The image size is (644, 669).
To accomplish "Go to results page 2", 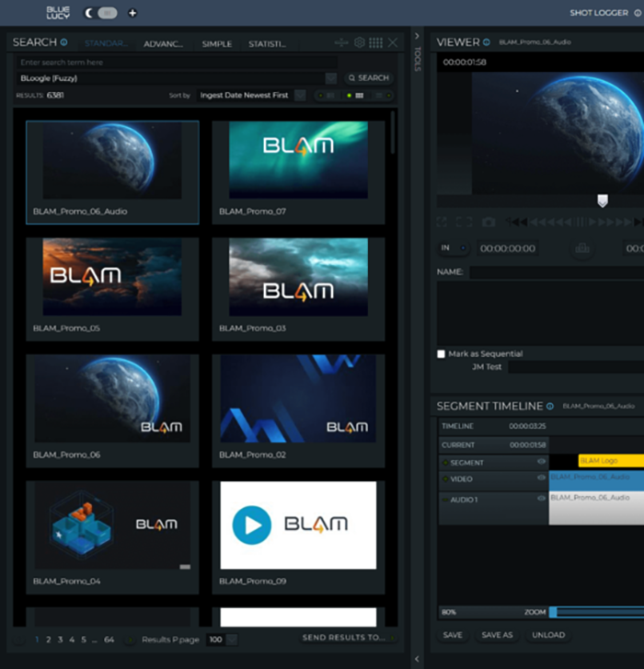I will tap(48, 640).
